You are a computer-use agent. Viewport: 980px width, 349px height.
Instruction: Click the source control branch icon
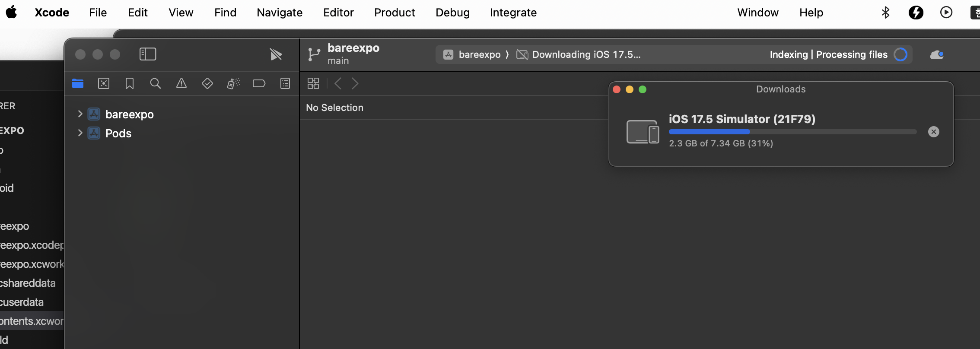tap(314, 54)
